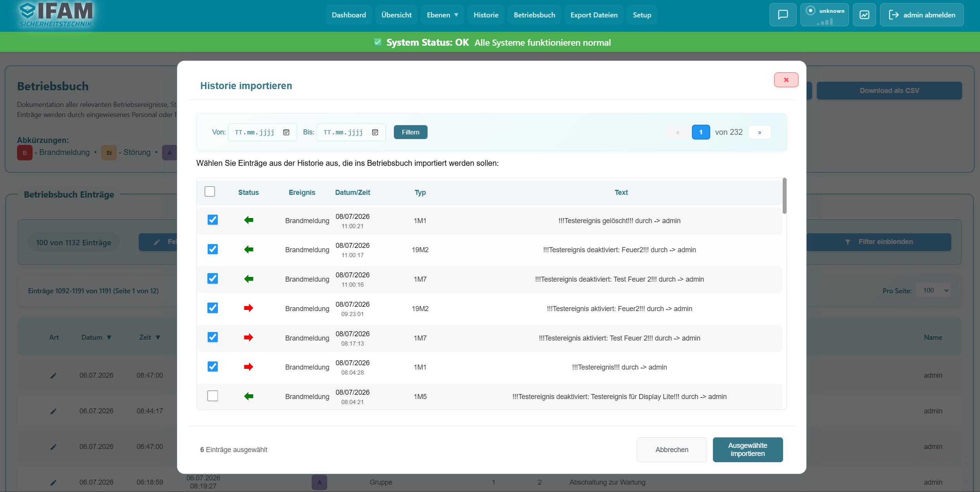Click green arrow status of 11:00:17 entry
The image size is (980, 492).
click(x=248, y=249)
